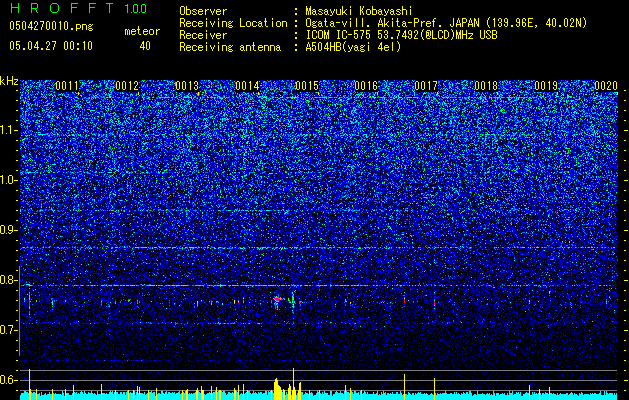This screenshot has height=400, width=629.
Task: Click the meteor count label
Action: (142, 31)
